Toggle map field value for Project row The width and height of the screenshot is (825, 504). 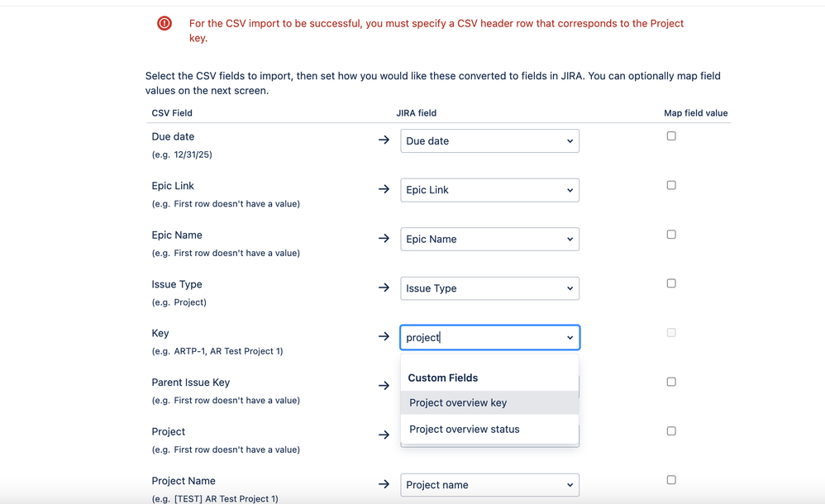pos(671,430)
